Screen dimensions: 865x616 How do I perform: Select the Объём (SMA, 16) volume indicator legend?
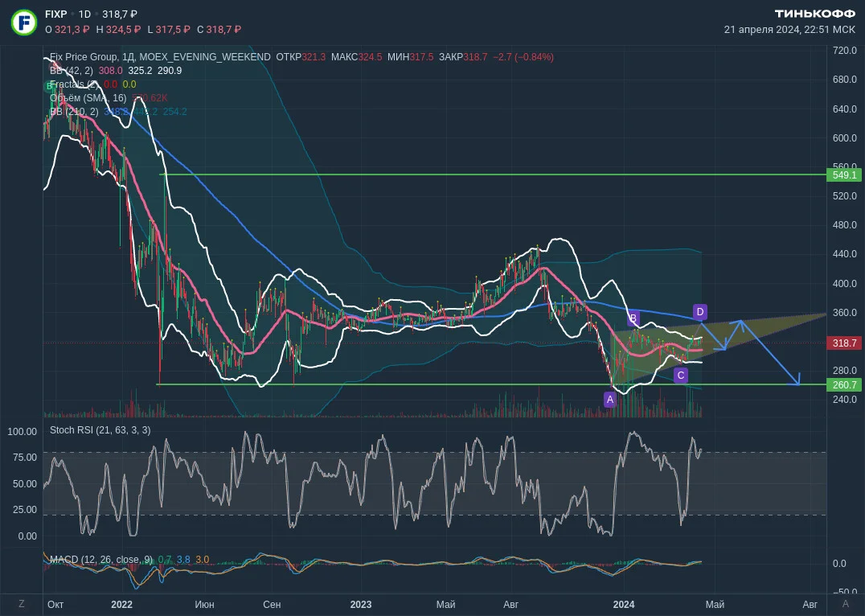click(88, 98)
